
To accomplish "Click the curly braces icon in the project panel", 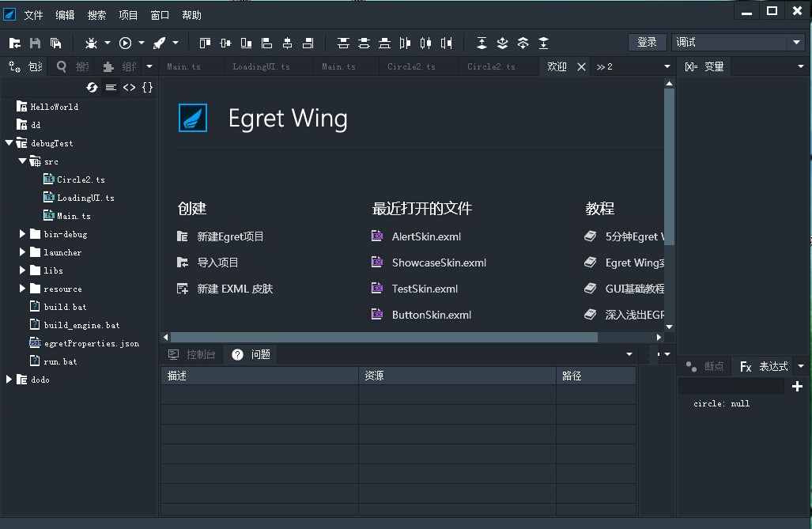I will [148, 88].
